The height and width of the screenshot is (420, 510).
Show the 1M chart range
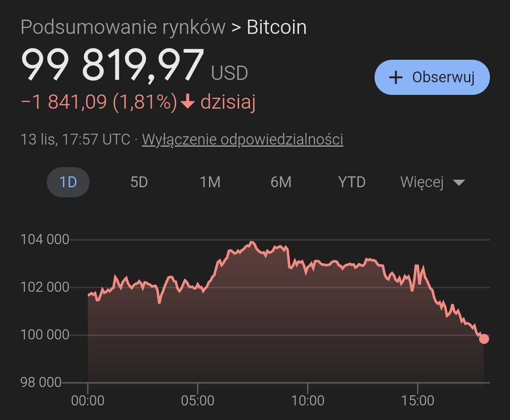point(210,182)
